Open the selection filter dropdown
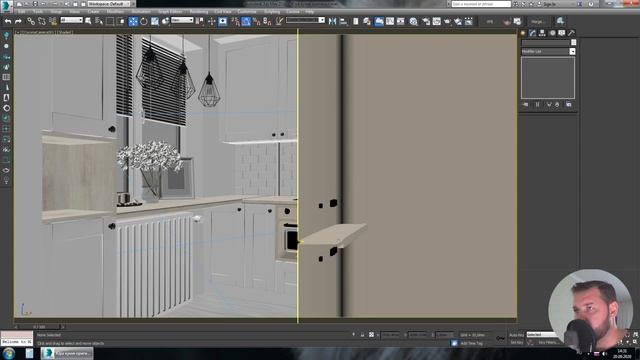Image resolution: width=640 pixels, height=360 pixels. (x=71, y=20)
